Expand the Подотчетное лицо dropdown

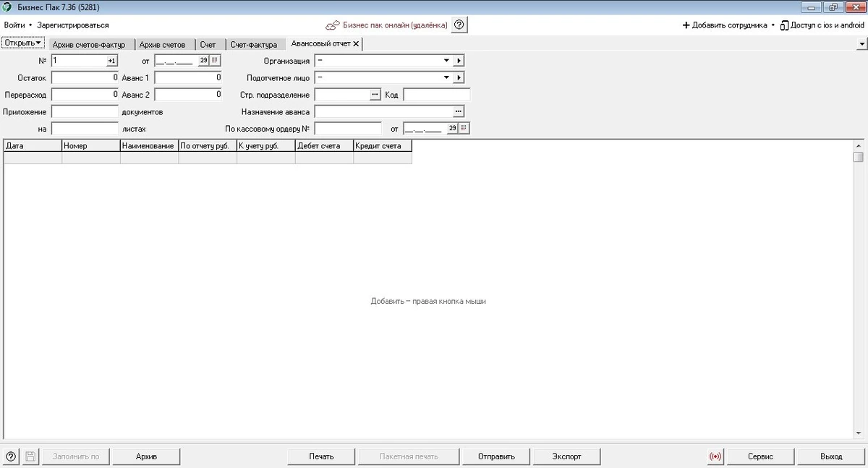pos(446,77)
